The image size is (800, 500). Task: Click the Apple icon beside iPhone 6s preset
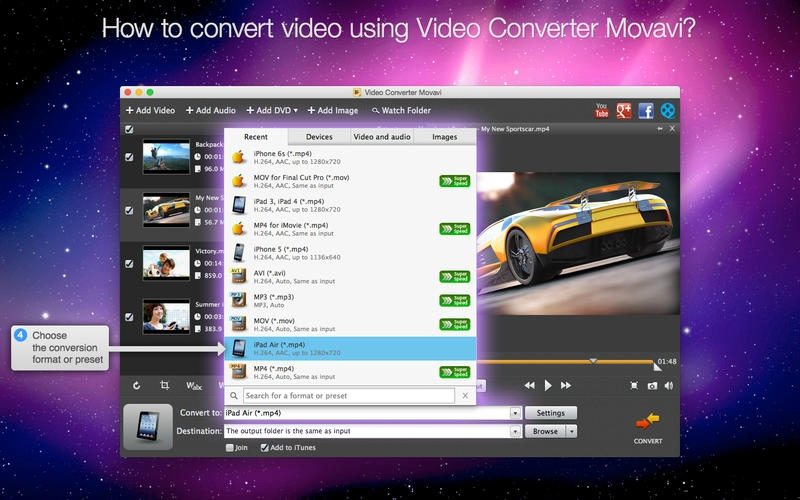tap(238, 157)
